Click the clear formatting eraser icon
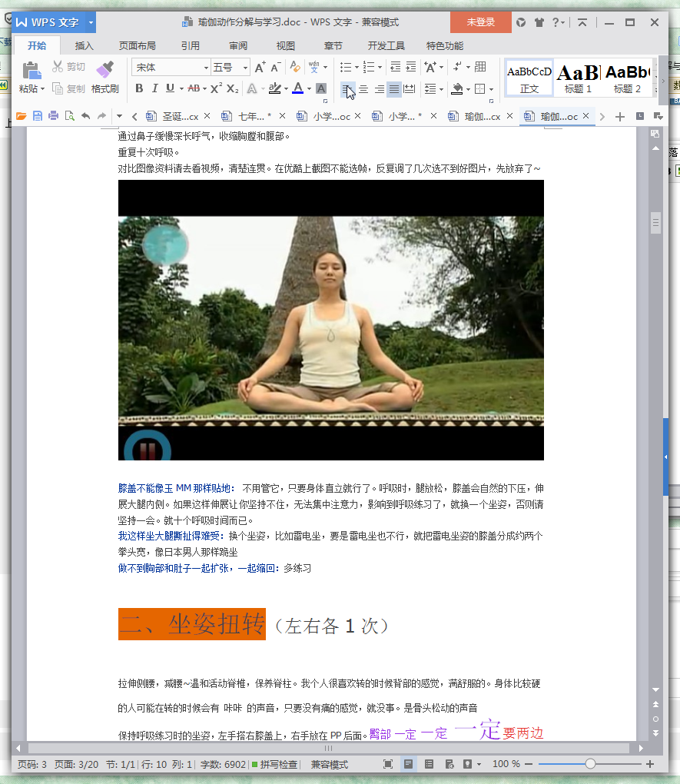This screenshot has height=784, width=680. click(295, 67)
